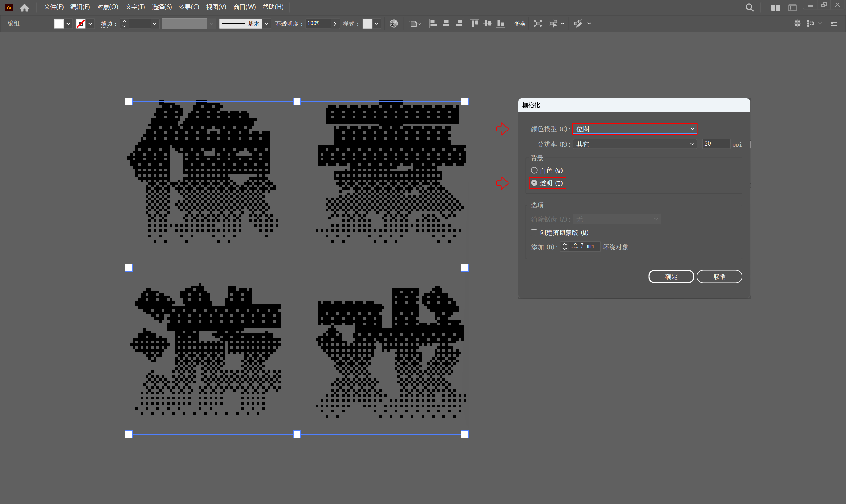Image resolution: width=846 pixels, height=504 pixels.
Task: Open the 颜色模型 位图 dropdown
Action: (x=634, y=129)
